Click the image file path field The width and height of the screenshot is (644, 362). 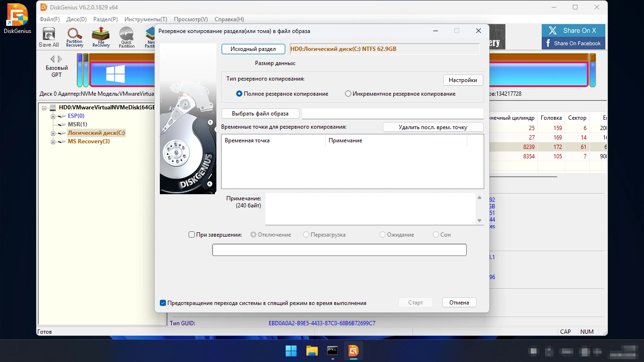click(x=393, y=114)
